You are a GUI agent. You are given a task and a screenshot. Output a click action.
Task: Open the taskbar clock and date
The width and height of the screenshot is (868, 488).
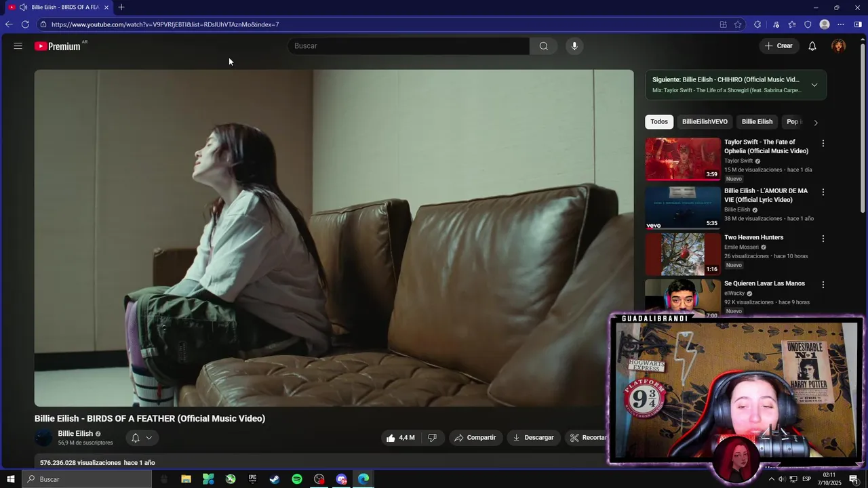pyautogui.click(x=829, y=479)
